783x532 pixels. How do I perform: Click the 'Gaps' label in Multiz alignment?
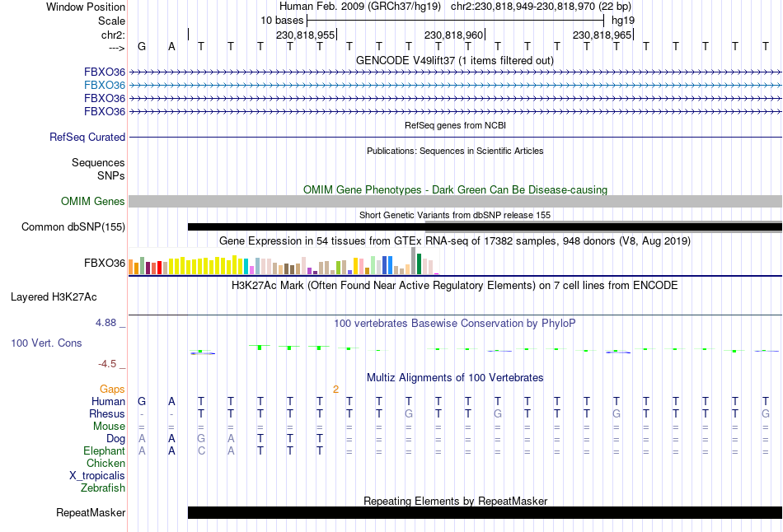coord(112,389)
